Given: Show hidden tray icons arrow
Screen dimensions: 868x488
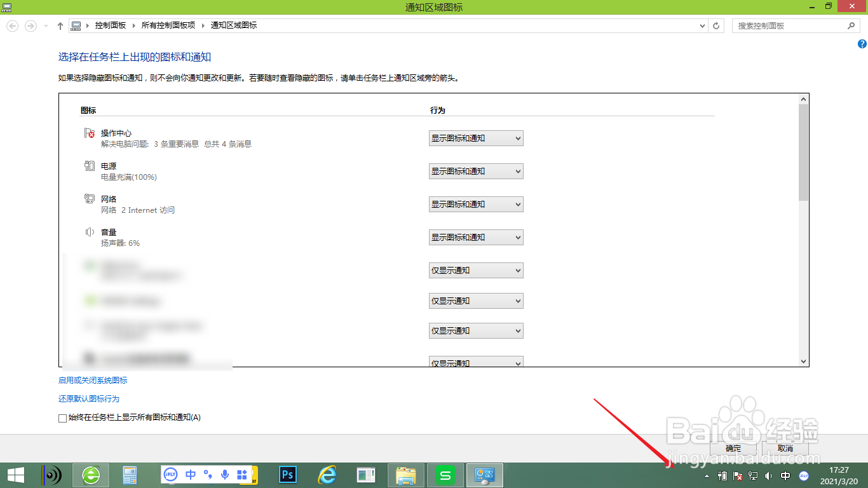Looking at the screenshot, I should click(x=707, y=475).
